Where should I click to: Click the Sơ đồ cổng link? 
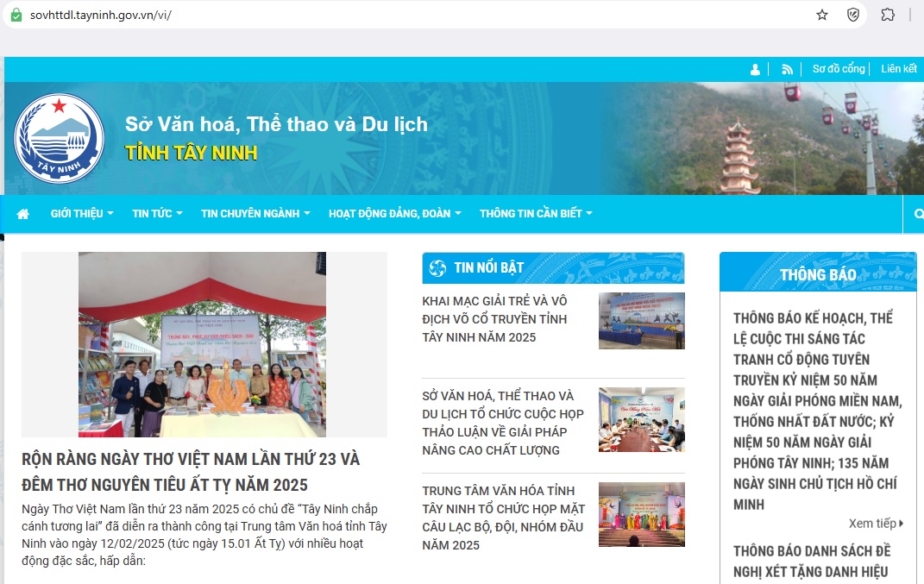[x=839, y=69]
